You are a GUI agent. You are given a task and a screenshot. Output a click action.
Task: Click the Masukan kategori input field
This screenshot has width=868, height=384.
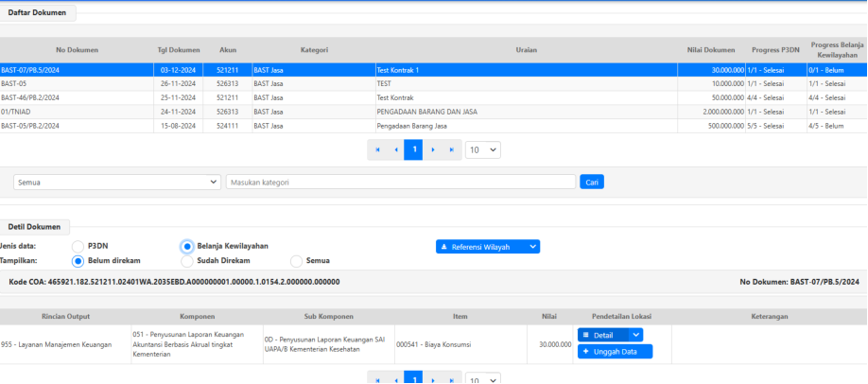click(400, 182)
